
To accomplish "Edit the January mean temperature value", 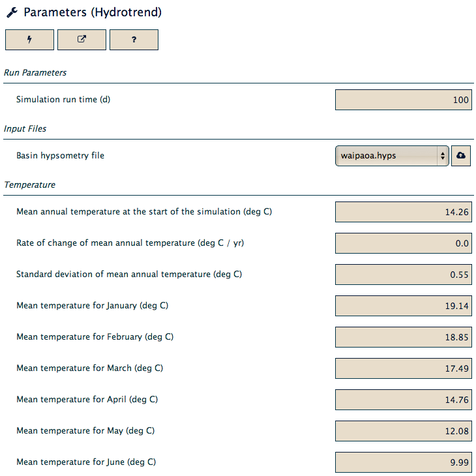I will click(x=404, y=306).
